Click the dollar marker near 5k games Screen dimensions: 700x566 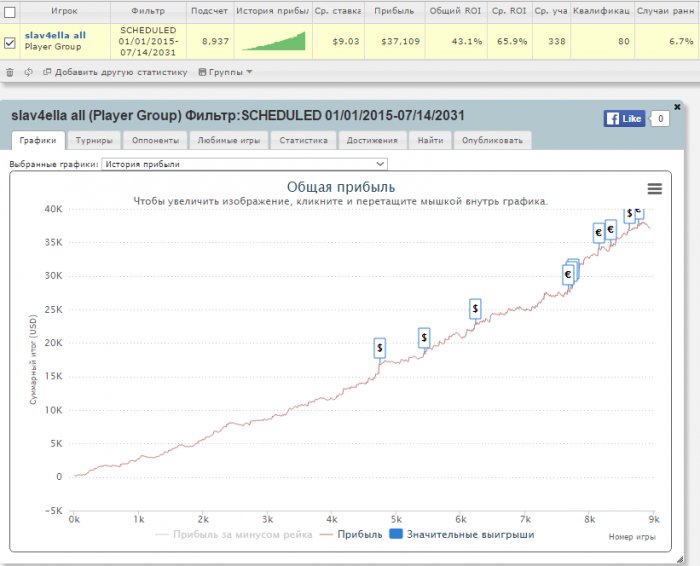379,347
